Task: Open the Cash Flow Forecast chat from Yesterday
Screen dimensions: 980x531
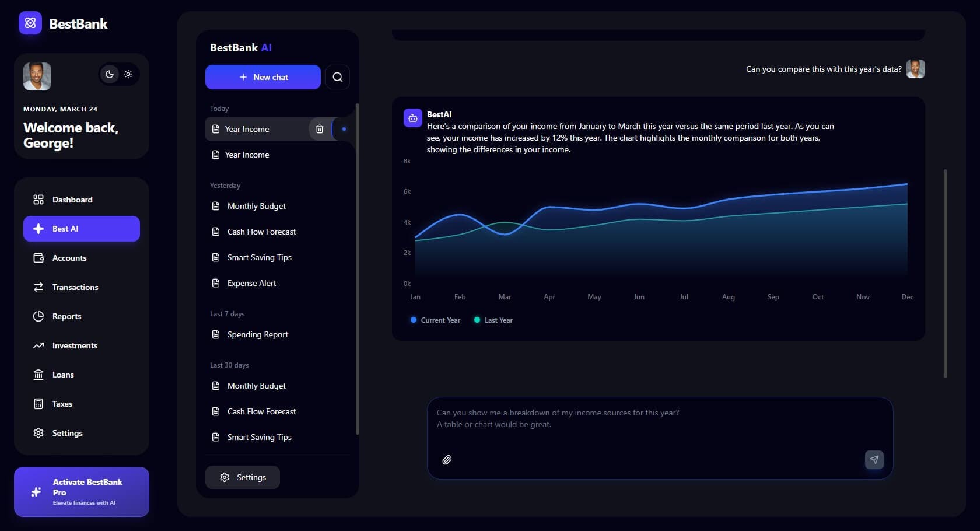Action: 261,232
